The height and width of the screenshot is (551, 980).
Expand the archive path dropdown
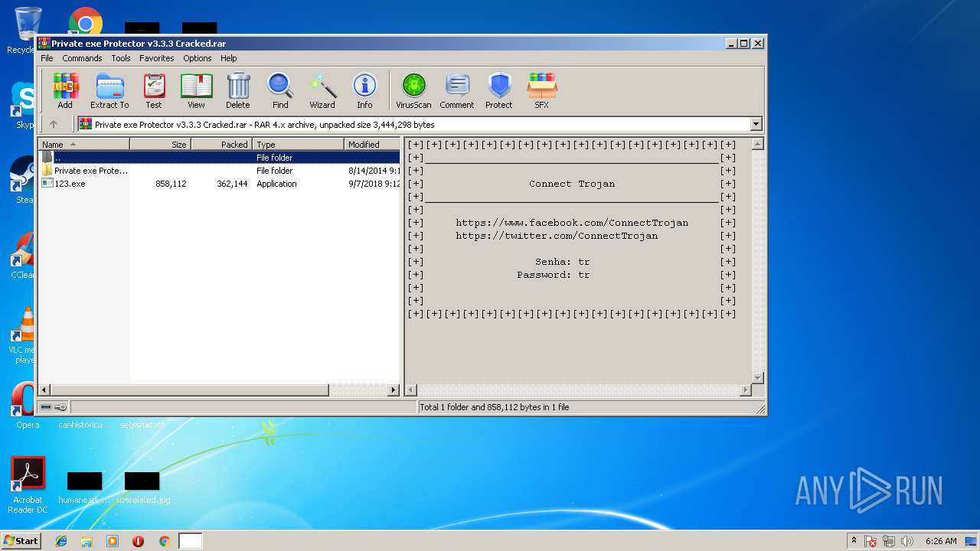(756, 124)
